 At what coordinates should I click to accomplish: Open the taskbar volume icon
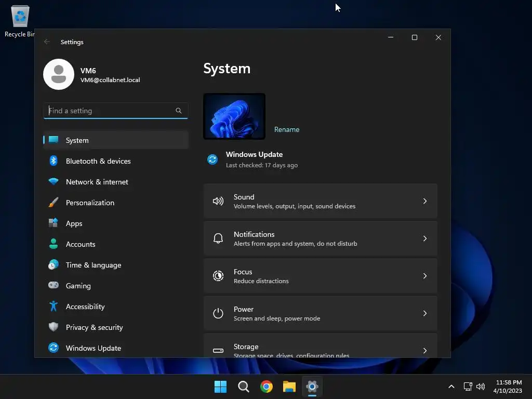click(x=481, y=387)
